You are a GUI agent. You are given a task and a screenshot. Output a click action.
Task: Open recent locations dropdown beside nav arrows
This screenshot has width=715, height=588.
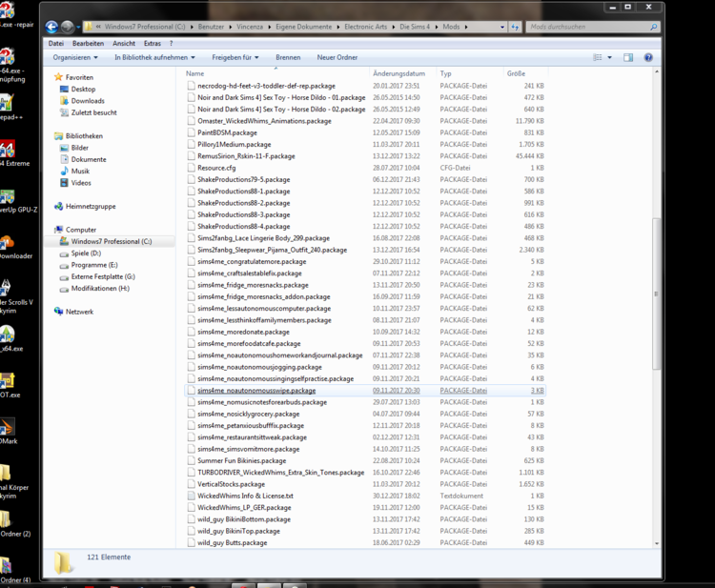[x=78, y=28]
